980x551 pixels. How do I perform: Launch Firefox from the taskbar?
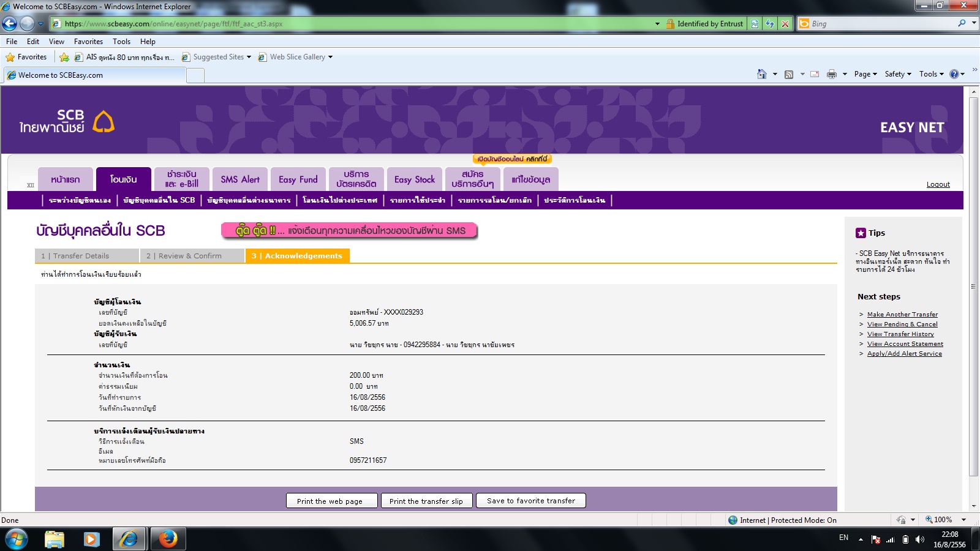click(168, 539)
